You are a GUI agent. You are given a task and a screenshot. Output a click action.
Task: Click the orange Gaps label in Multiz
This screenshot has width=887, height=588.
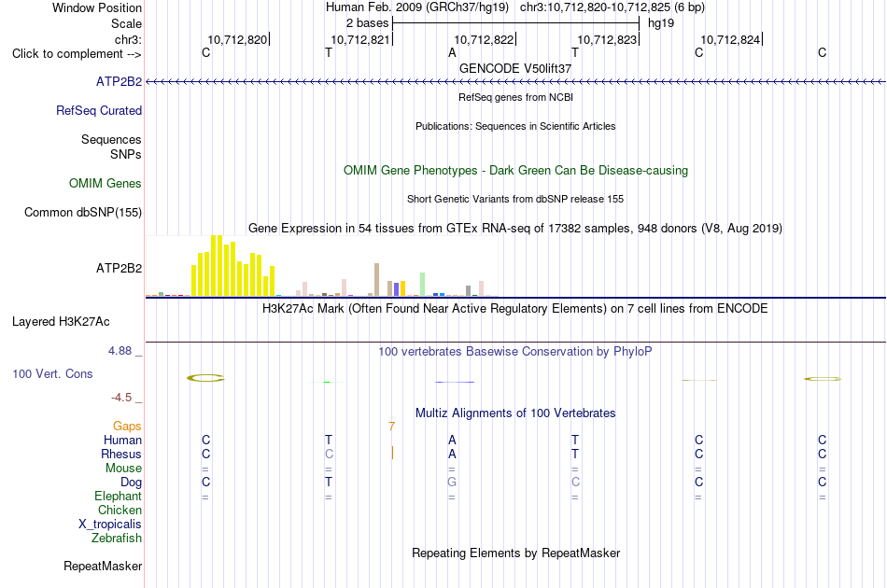[127, 427]
